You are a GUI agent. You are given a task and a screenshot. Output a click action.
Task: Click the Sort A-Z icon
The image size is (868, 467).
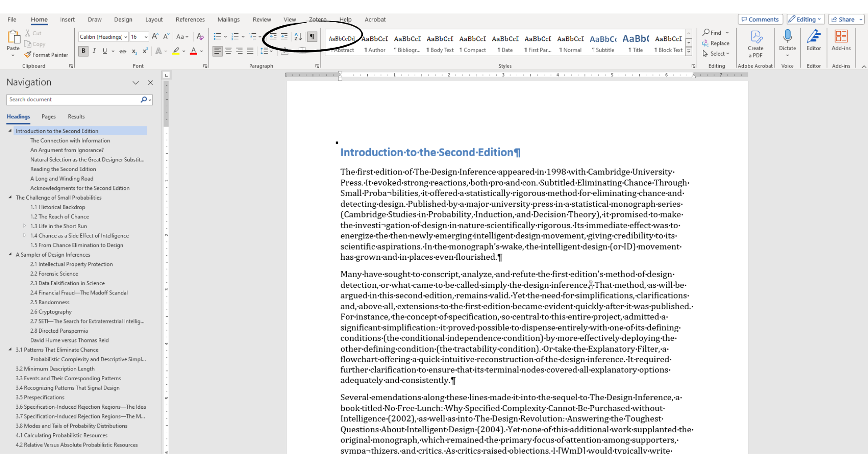click(x=298, y=37)
